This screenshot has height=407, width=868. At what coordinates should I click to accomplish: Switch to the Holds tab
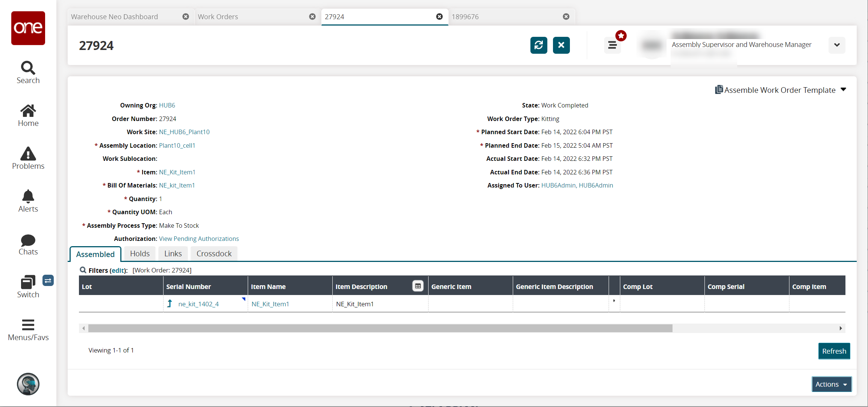tap(139, 254)
